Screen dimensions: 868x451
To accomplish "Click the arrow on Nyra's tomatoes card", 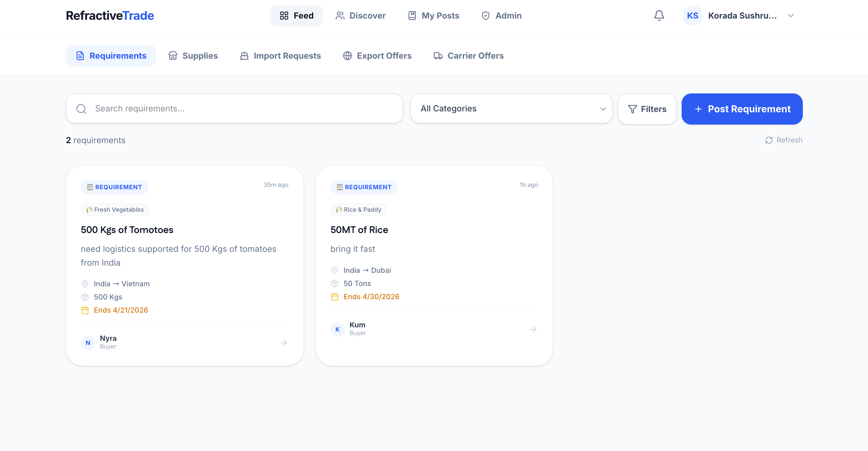I will pyautogui.click(x=284, y=343).
